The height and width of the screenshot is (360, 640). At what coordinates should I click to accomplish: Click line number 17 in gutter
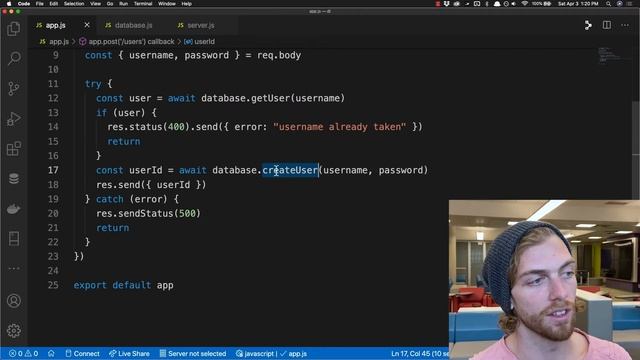[x=53, y=170]
